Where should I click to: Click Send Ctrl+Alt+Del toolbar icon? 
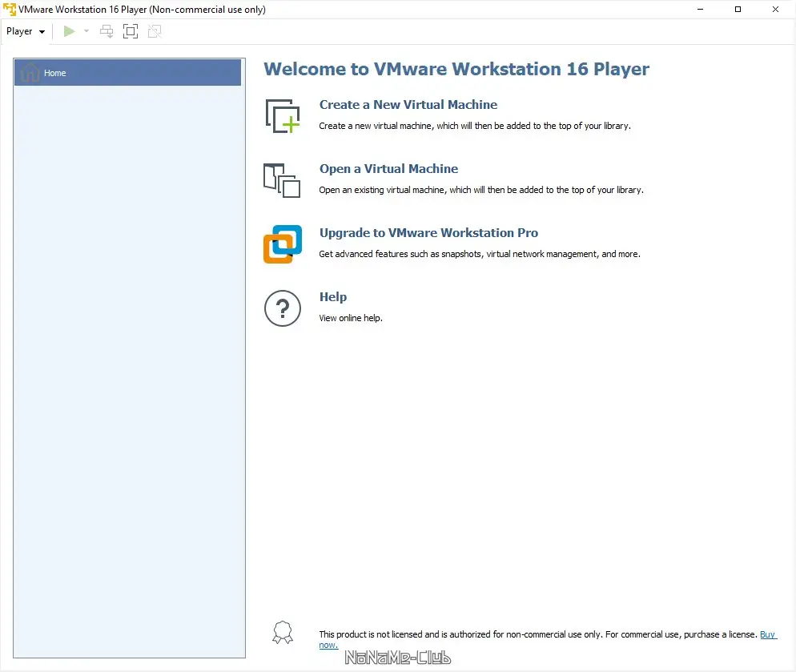(107, 31)
